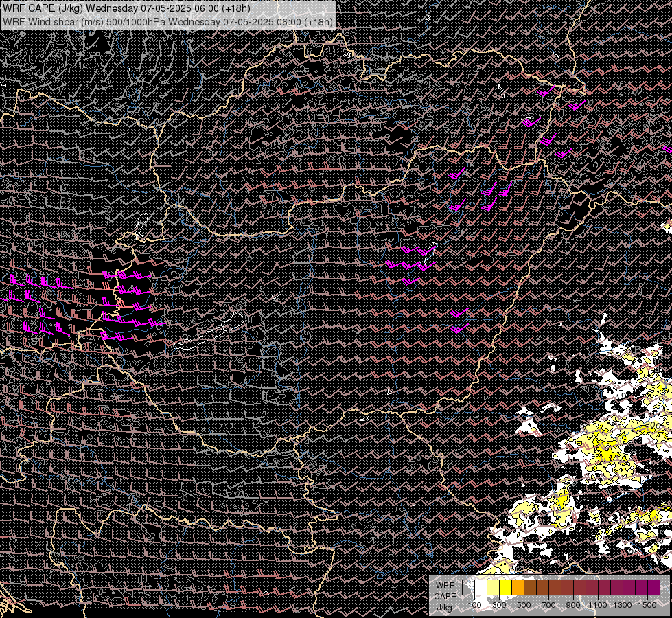Click the WRF label in the legend
The width and height of the screenshot is (672, 618).
[x=445, y=586]
